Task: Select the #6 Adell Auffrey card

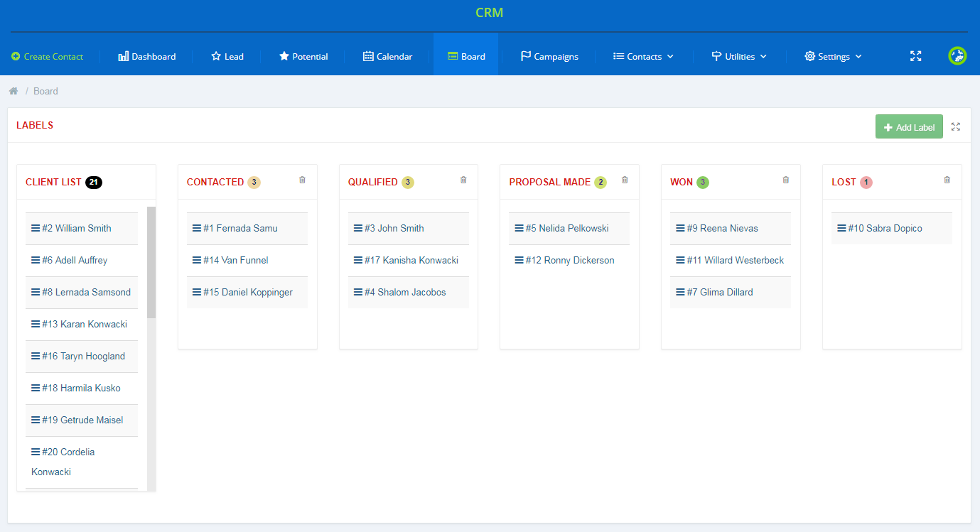Action: click(82, 260)
